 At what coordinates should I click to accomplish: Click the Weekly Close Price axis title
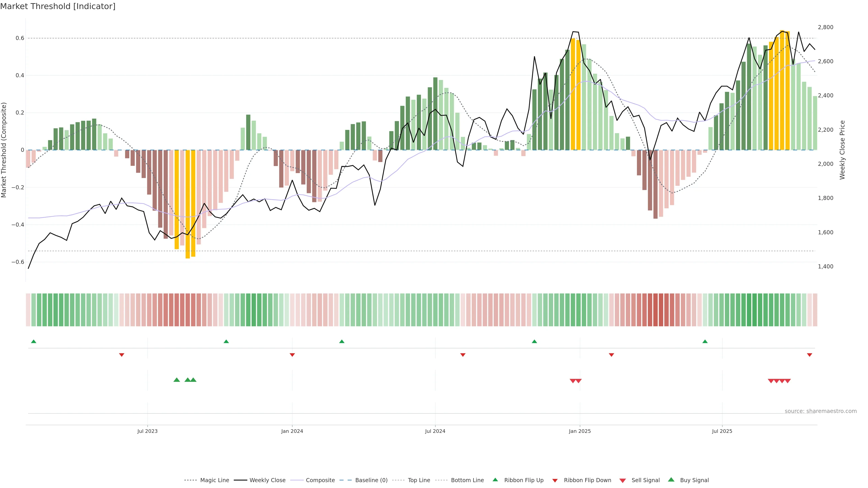pyautogui.click(x=842, y=150)
